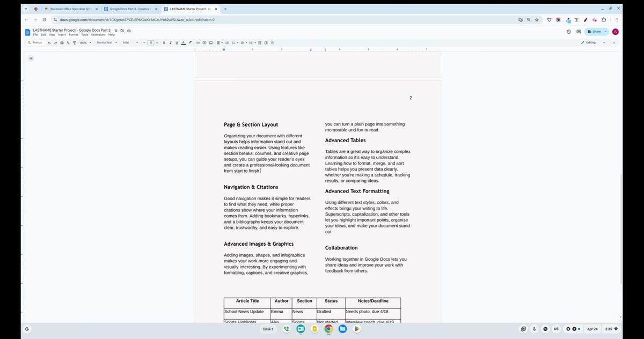This screenshot has width=644, height=339.
Task: Change text color with the color picker
Action: click(x=183, y=42)
